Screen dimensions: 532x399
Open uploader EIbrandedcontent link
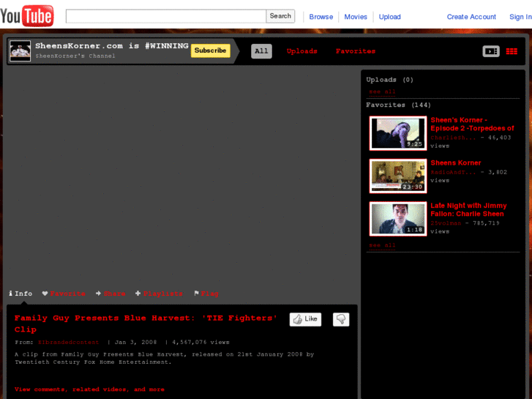click(x=68, y=343)
